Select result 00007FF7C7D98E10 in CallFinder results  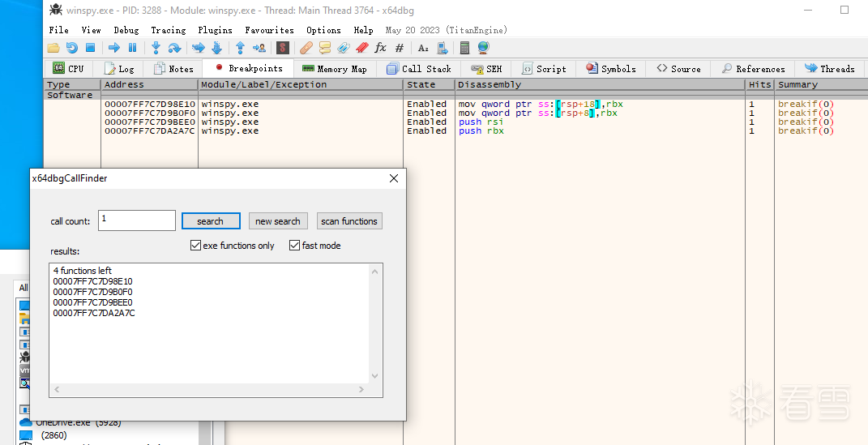(92, 281)
